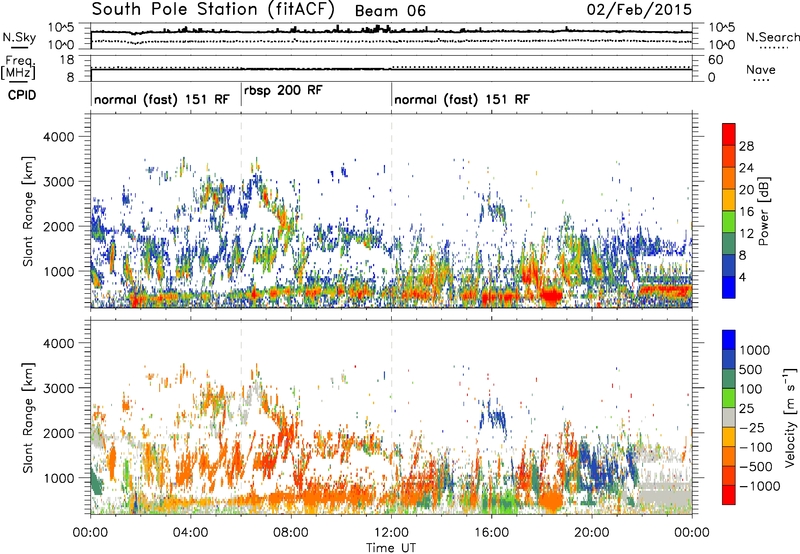800x554 pixels.
Task: Click the red top segment of Power colorbar
Action: pyautogui.click(x=729, y=134)
